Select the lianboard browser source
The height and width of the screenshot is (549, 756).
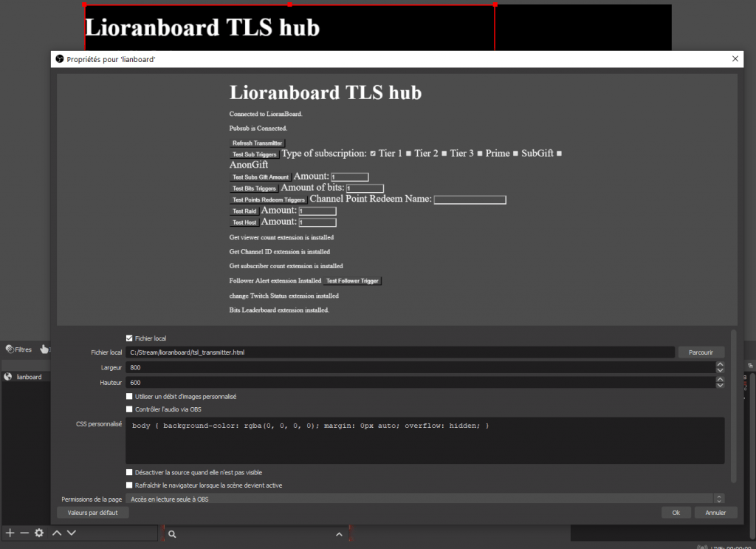[x=29, y=377]
